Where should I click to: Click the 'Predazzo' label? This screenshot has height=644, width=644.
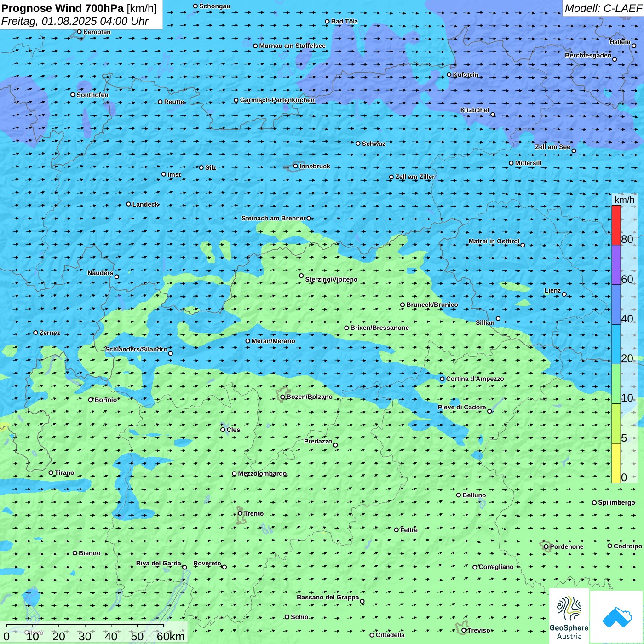click(x=318, y=441)
